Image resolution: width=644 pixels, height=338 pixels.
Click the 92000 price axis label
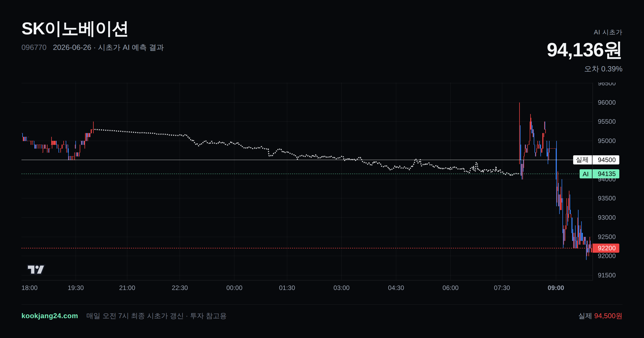point(607,256)
